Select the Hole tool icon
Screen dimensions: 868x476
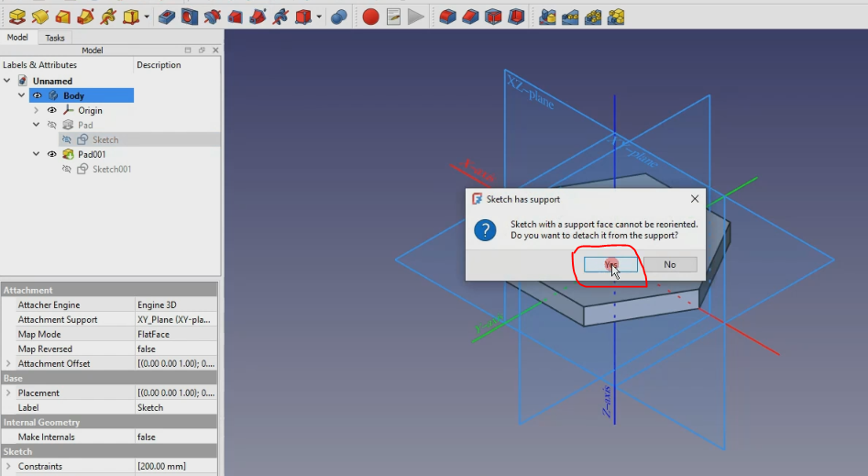[x=190, y=17]
